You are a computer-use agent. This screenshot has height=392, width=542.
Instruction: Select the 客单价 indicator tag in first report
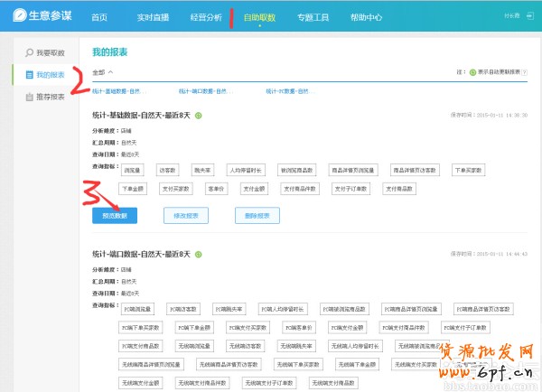[x=215, y=189]
